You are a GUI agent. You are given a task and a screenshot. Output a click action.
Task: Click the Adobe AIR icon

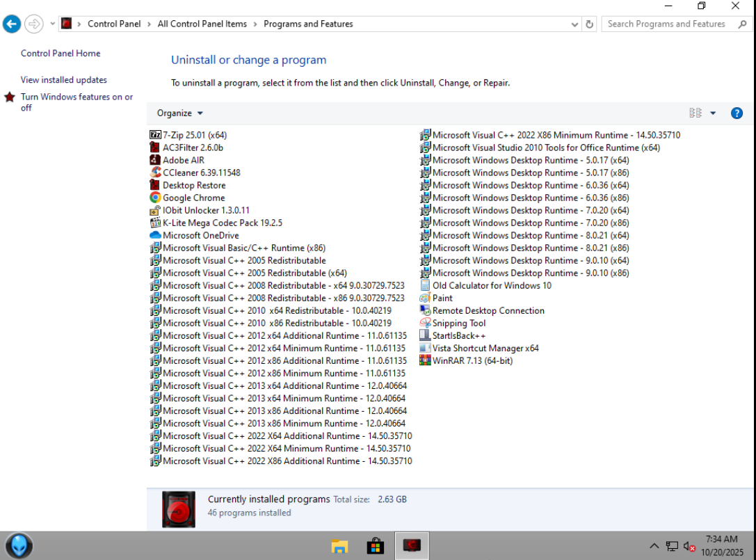pyautogui.click(x=155, y=160)
